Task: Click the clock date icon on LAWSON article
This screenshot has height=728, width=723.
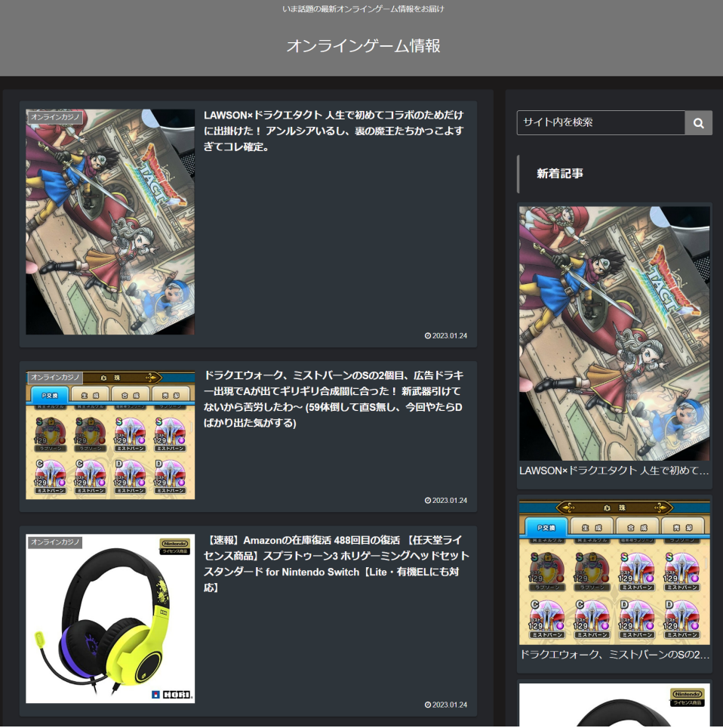Action: click(x=428, y=336)
